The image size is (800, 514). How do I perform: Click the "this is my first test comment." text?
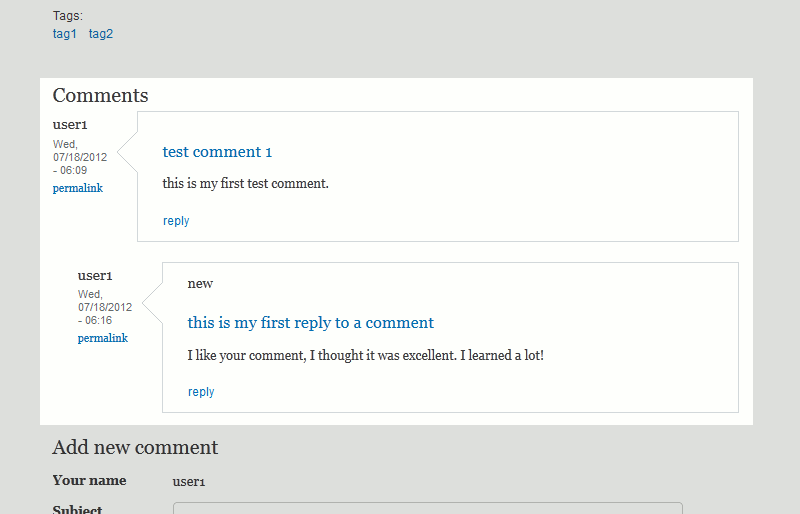tap(245, 184)
